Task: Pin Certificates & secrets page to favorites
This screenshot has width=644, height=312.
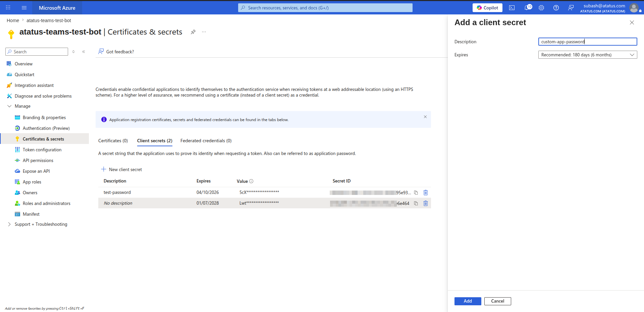Action: (x=193, y=32)
